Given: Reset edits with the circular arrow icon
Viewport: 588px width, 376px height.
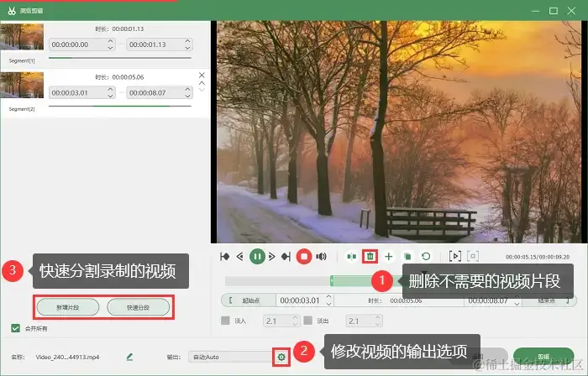Looking at the screenshot, I should click(x=426, y=257).
